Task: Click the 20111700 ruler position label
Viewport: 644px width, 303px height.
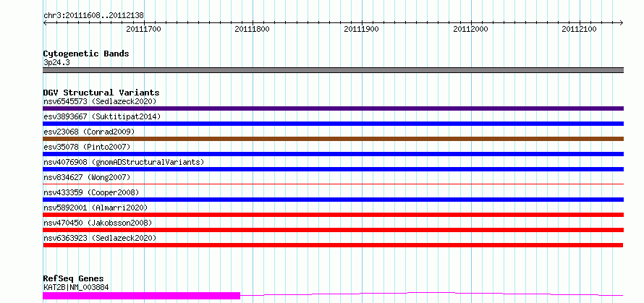Action: [144, 29]
